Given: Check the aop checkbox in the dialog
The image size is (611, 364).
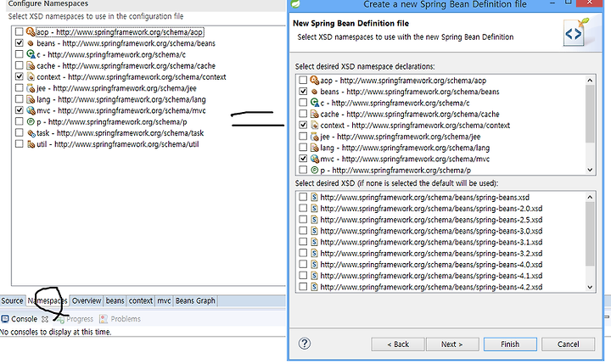Looking at the screenshot, I should 303,80.
